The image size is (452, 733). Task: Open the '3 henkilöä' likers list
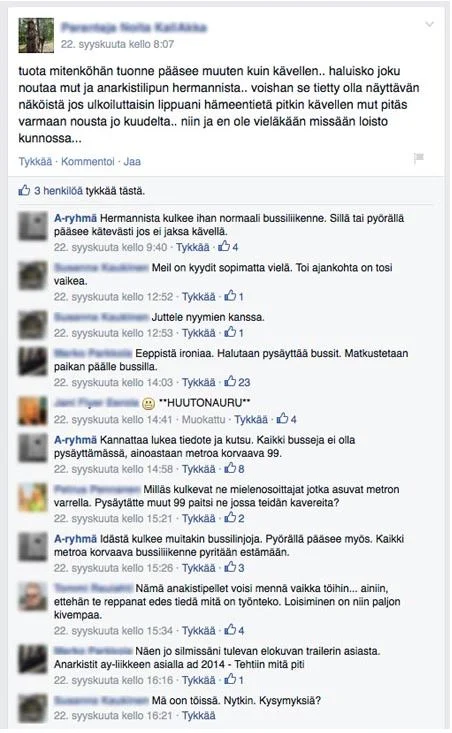click(58, 191)
